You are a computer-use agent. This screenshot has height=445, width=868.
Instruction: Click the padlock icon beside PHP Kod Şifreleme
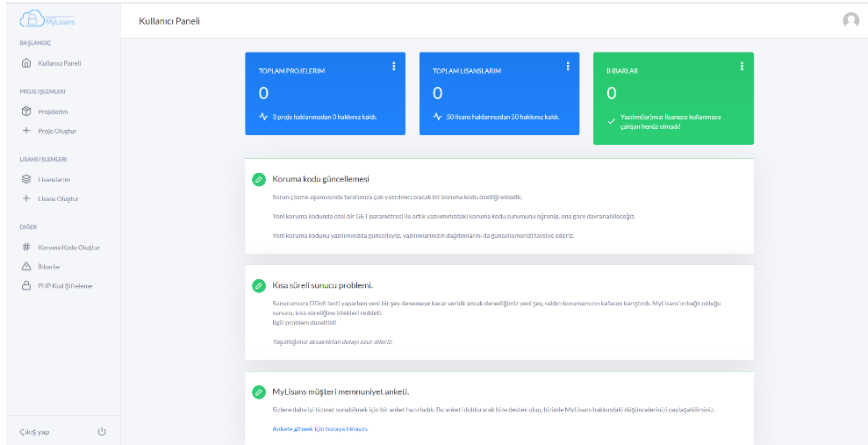25,286
